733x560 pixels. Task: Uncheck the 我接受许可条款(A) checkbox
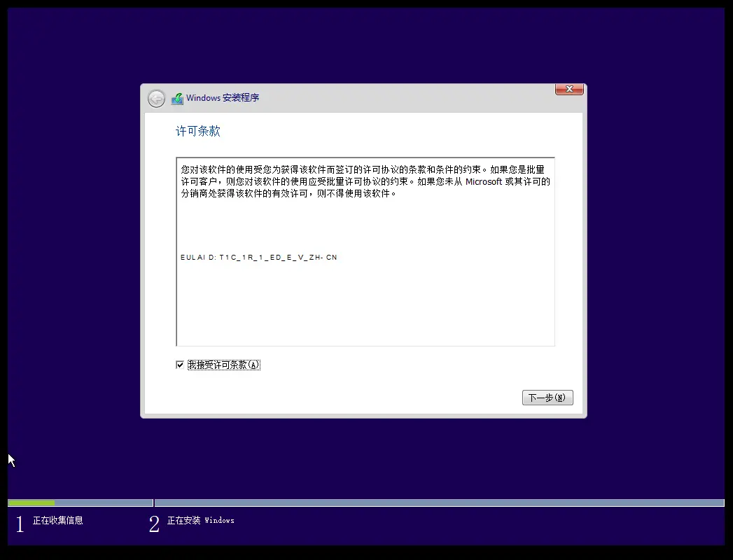pos(180,365)
